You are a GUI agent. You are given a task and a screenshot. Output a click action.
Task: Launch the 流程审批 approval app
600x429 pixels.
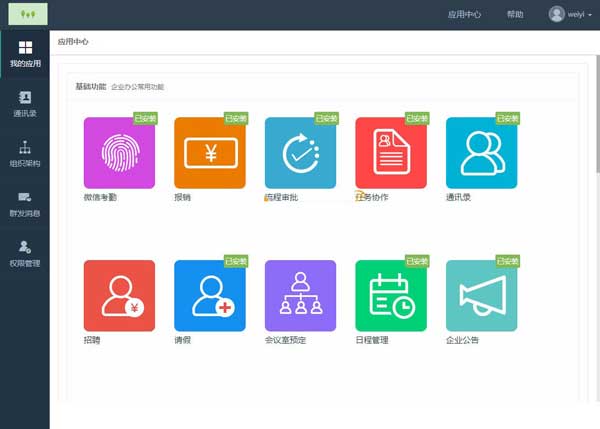(300, 153)
